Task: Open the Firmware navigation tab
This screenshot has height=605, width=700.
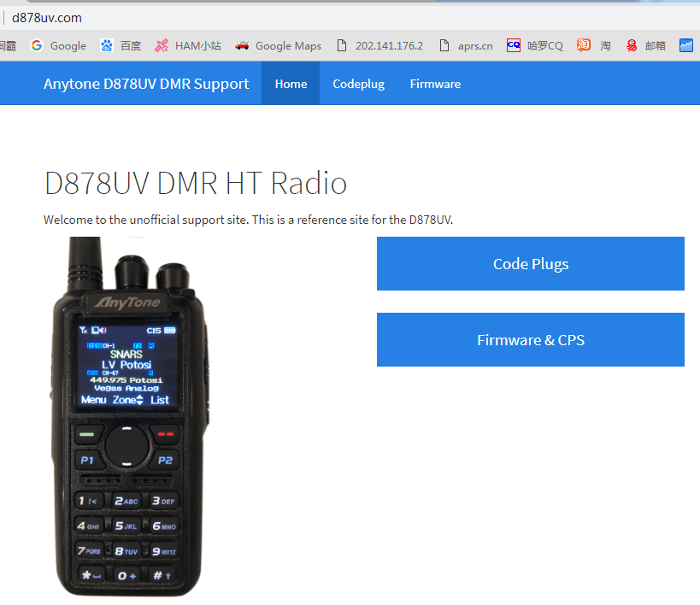Action: coord(435,83)
